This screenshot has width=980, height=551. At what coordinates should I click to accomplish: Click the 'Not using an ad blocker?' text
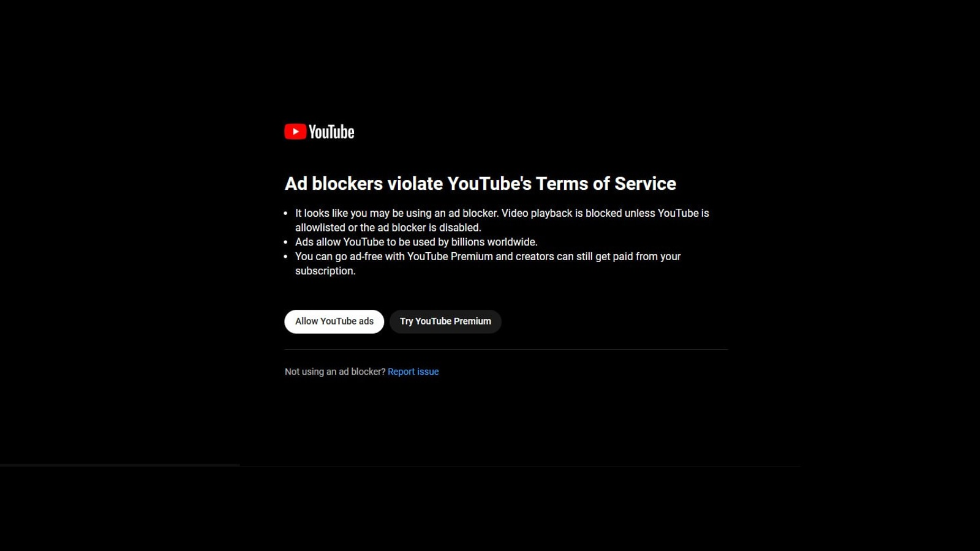tap(335, 372)
